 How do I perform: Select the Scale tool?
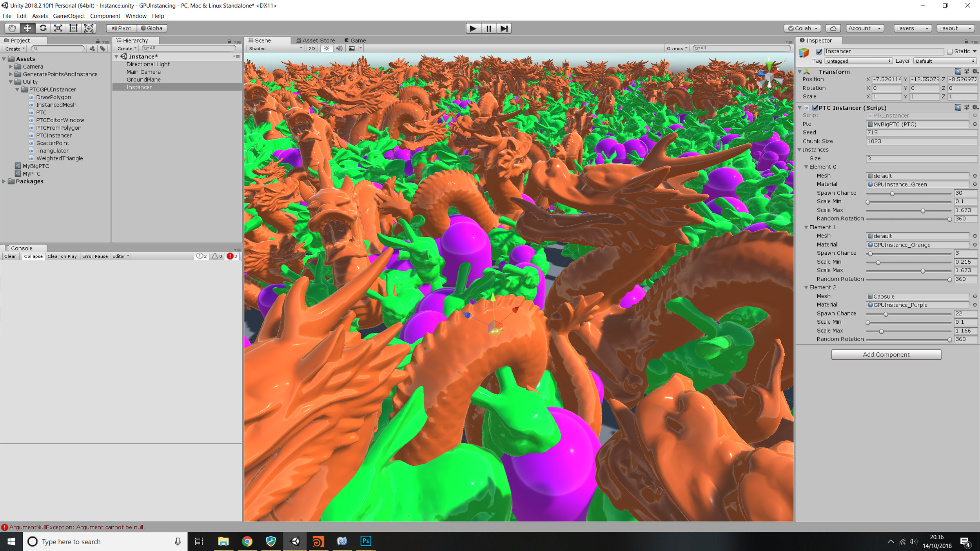(x=58, y=28)
